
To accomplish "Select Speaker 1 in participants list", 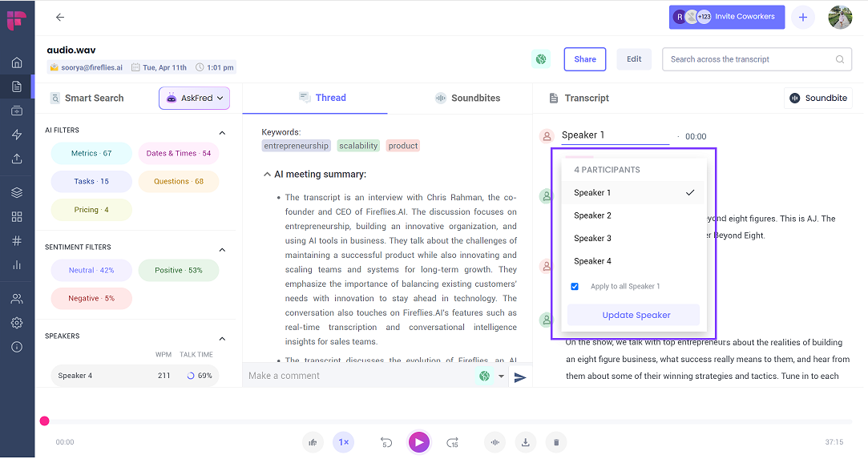I will tap(634, 192).
